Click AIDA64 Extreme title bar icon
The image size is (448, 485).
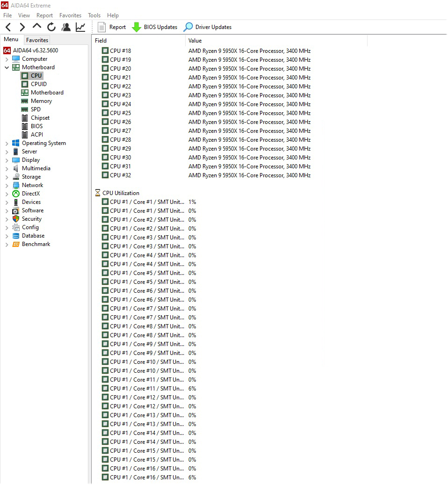(x=5, y=5)
